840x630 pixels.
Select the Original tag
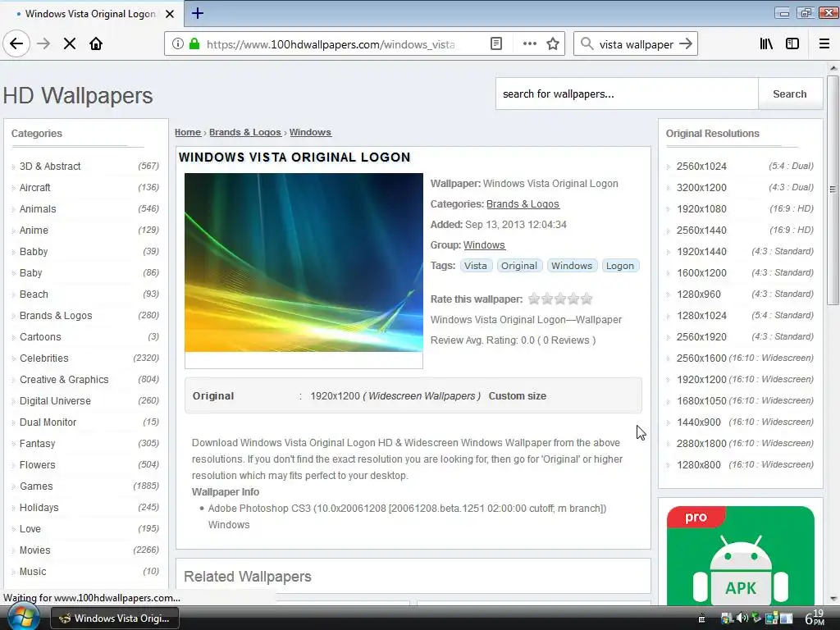pos(519,266)
